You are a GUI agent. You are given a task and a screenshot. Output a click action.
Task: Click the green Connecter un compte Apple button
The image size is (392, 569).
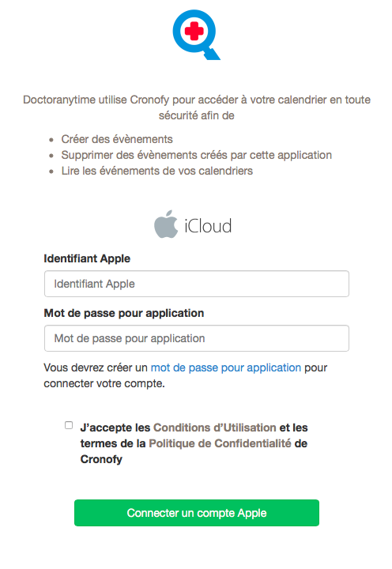click(x=197, y=513)
